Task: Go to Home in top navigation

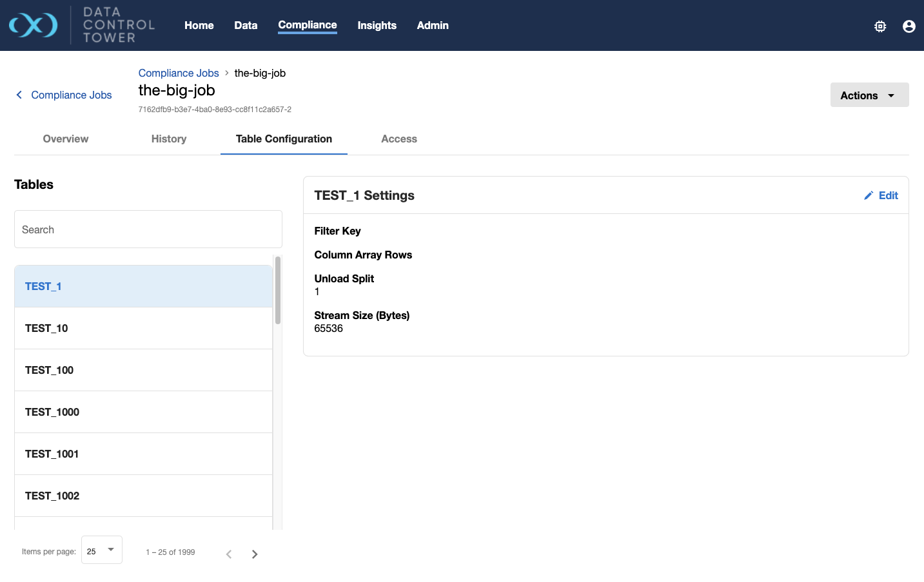Action: coord(199,25)
